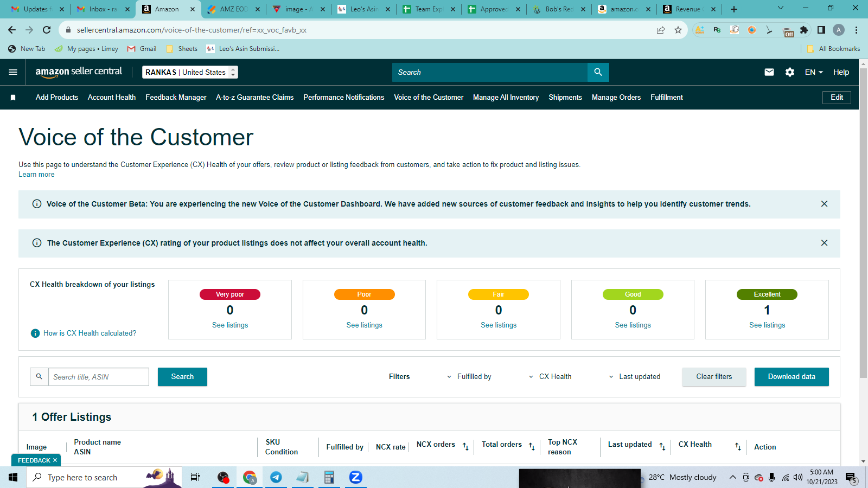868x488 pixels.
Task: Focus the top Seller Central search field
Action: pos(490,72)
